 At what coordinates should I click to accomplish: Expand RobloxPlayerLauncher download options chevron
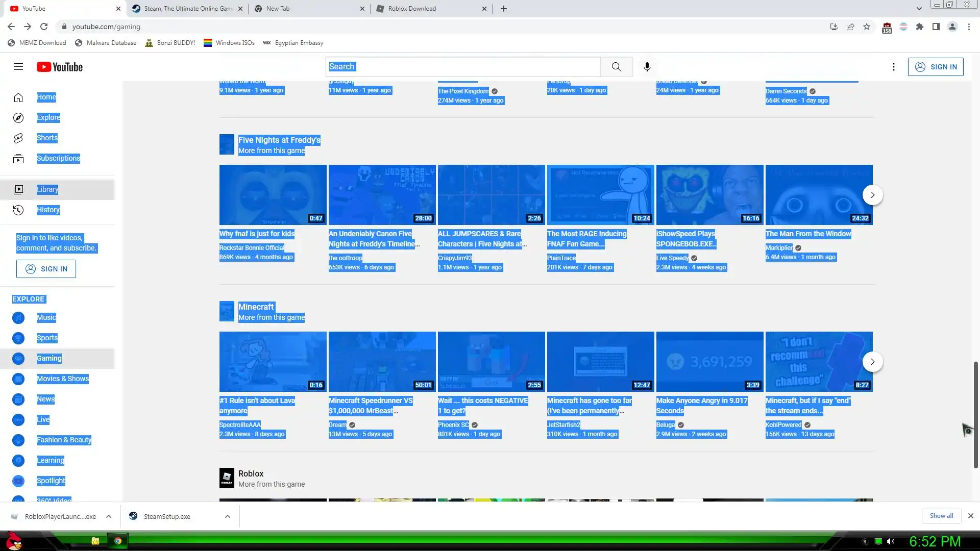pyautogui.click(x=109, y=516)
